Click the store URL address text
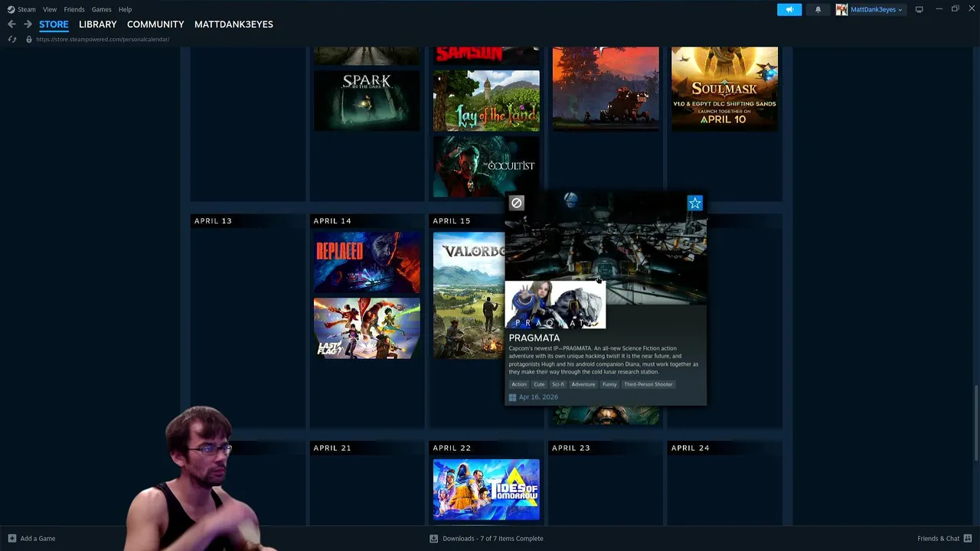 click(x=103, y=39)
